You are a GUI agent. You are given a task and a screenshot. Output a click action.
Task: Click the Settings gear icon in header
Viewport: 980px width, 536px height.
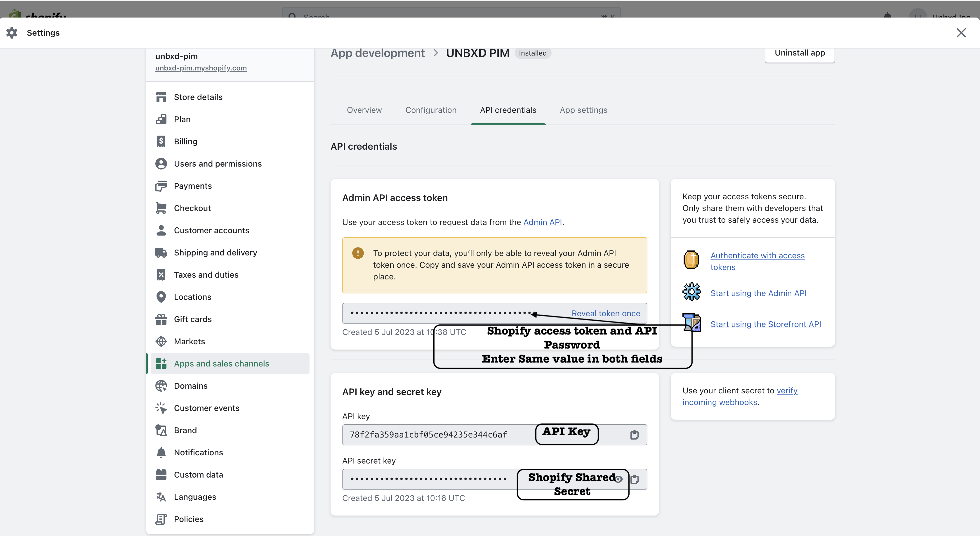tap(12, 33)
